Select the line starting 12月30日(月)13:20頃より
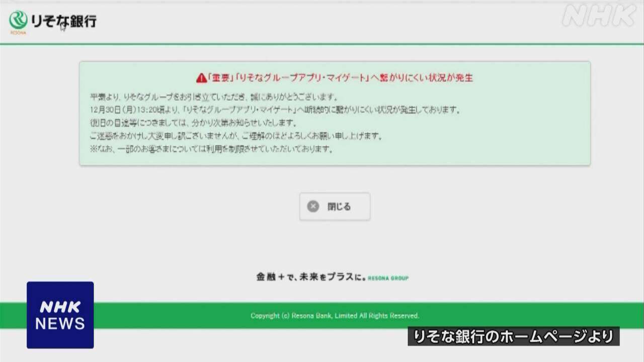644x362 pixels. coord(275,109)
